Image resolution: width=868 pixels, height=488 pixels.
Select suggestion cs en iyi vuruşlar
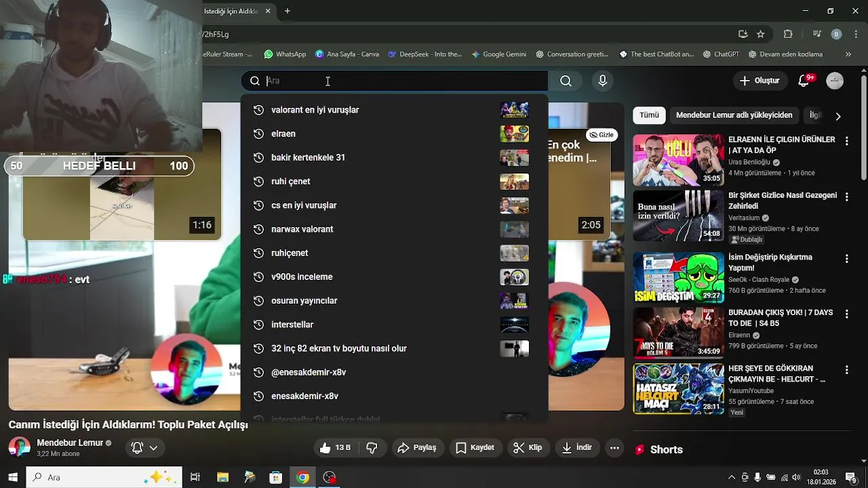tap(394, 205)
